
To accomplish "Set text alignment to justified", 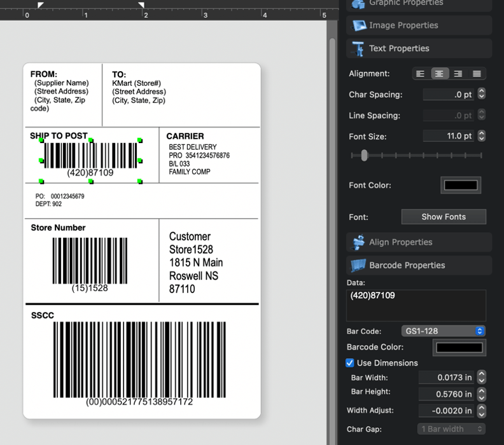I will point(477,74).
